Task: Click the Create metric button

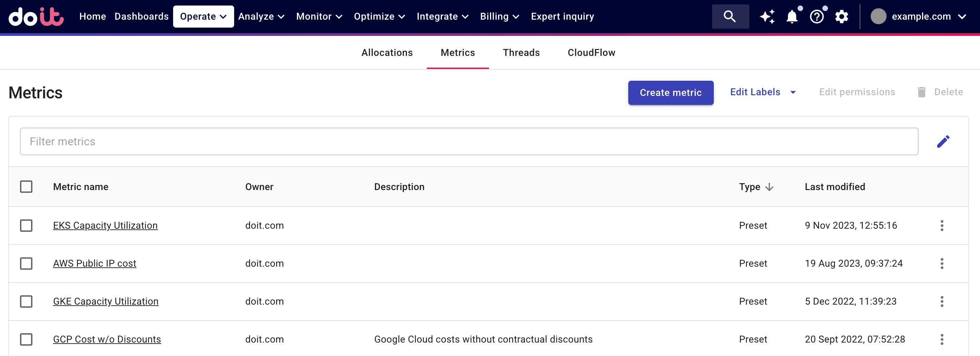Action: [x=671, y=92]
